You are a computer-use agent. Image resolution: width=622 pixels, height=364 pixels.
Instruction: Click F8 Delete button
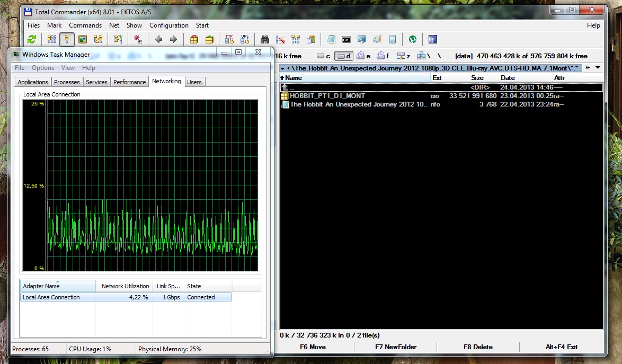coord(478,347)
